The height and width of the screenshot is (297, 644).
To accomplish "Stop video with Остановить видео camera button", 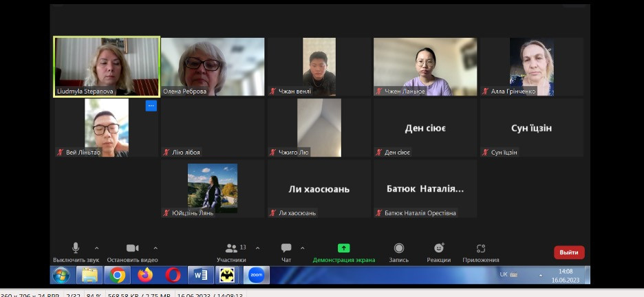I will click(132, 252).
